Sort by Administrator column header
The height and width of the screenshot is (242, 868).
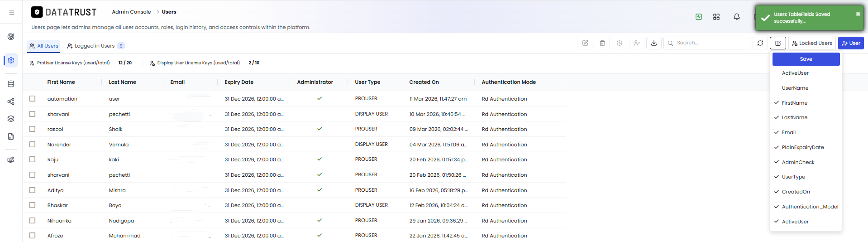[x=315, y=82]
